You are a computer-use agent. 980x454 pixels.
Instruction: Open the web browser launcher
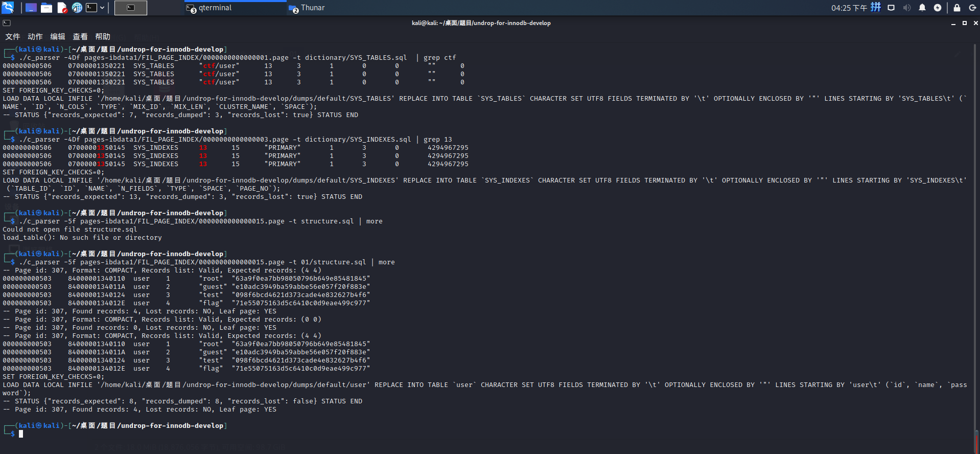click(x=77, y=8)
